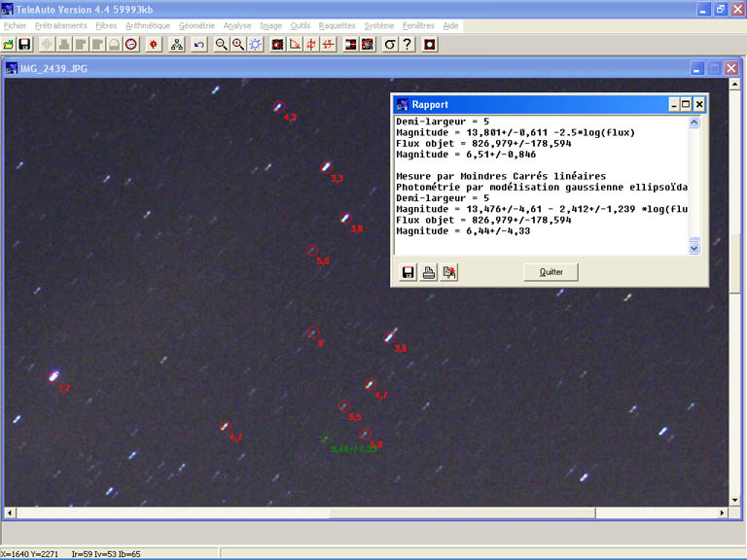747x560 pixels.
Task: Click the horizontal scrollbar thumb of the image
Action: [462, 513]
